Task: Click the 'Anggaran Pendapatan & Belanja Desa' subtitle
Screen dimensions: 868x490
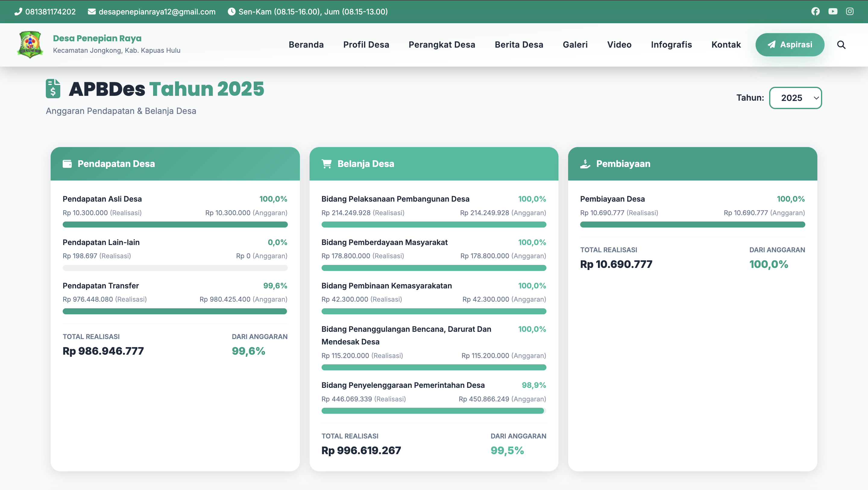Action: click(121, 111)
